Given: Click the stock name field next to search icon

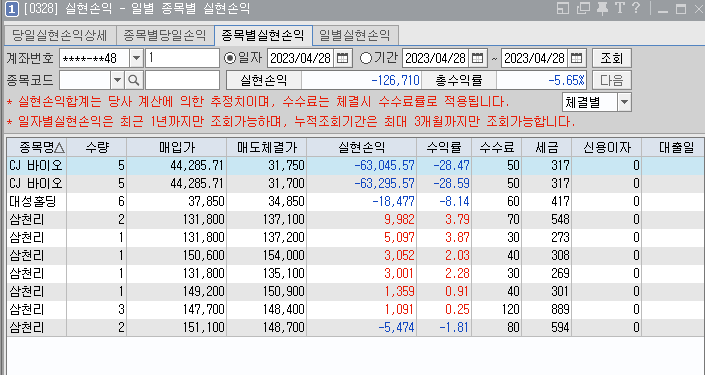Looking at the screenshot, I should (182, 80).
